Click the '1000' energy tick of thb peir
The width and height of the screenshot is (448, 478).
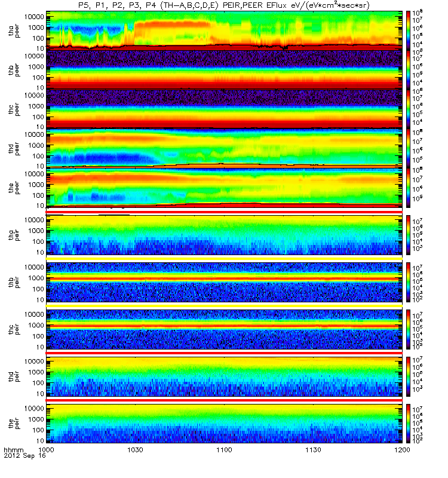tap(36, 278)
